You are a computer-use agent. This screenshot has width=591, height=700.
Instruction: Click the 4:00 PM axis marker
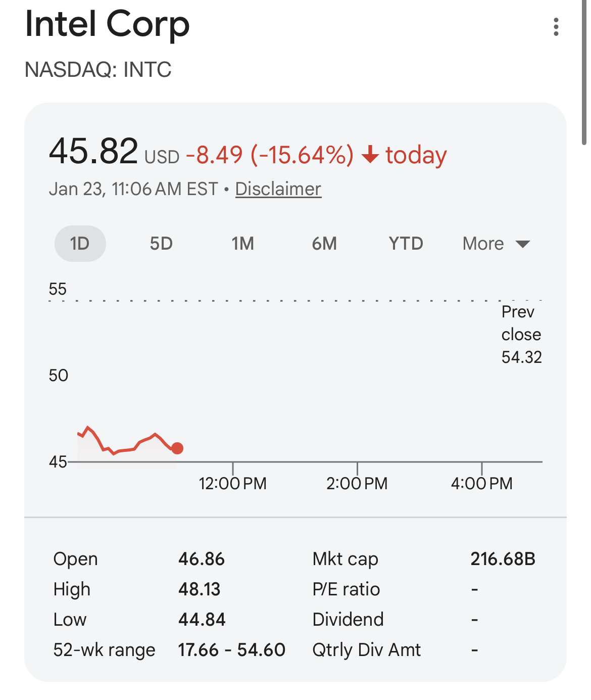481,483
